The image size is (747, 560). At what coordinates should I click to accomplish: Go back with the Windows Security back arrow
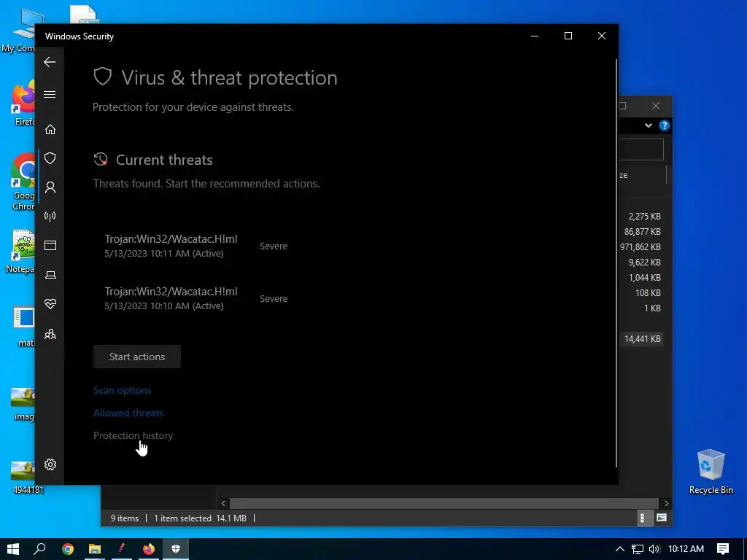50,62
